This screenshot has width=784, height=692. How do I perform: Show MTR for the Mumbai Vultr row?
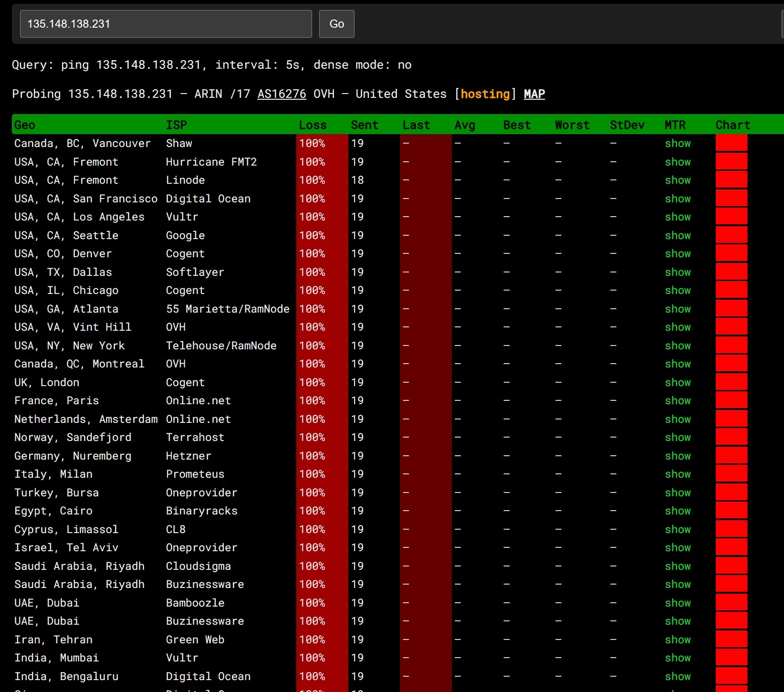(x=678, y=658)
